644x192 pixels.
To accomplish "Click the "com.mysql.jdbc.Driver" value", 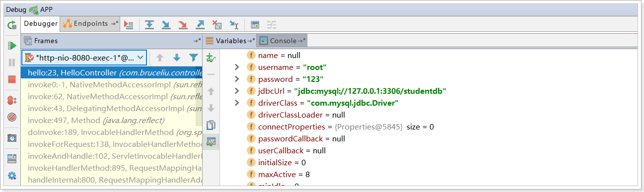I will 353,103.
